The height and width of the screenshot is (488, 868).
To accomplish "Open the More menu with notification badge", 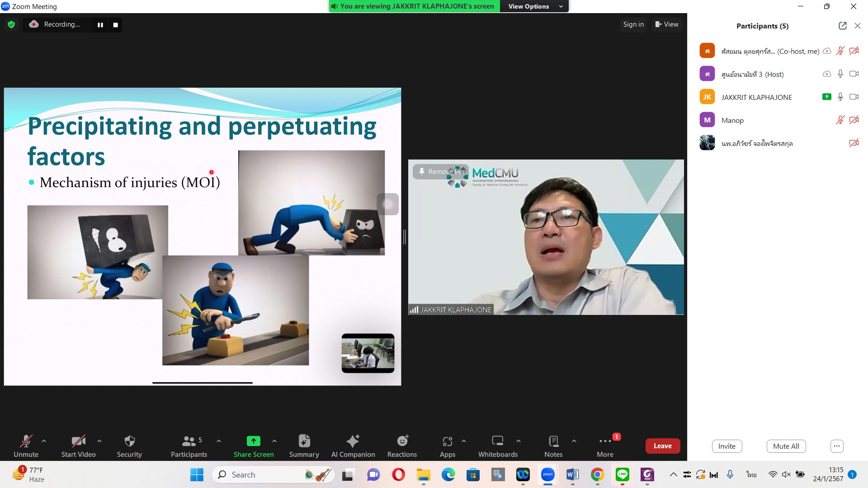I will click(605, 446).
